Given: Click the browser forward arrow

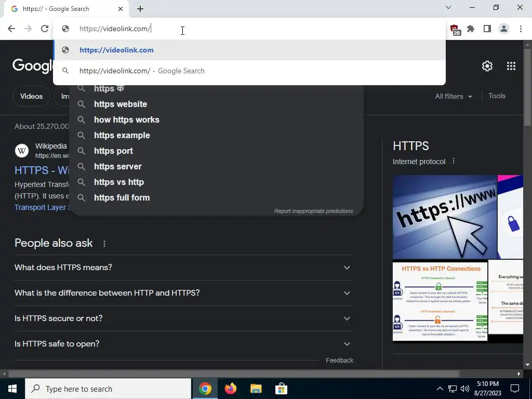Looking at the screenshot, I should (28, 29).
